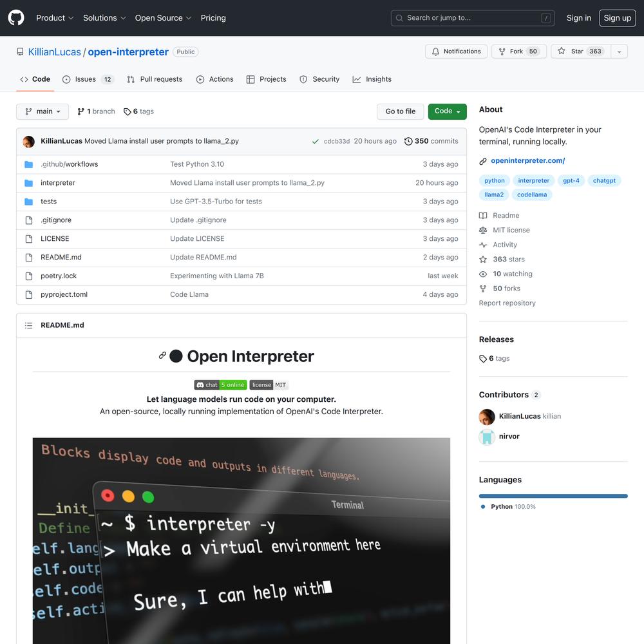
Task: Open the Projects tab
Action: coord(266,79)
